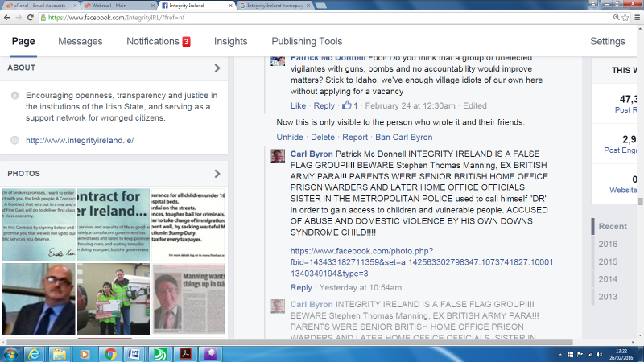
Task: Jump to 2016 in timeline
Action: coord(608,245)
